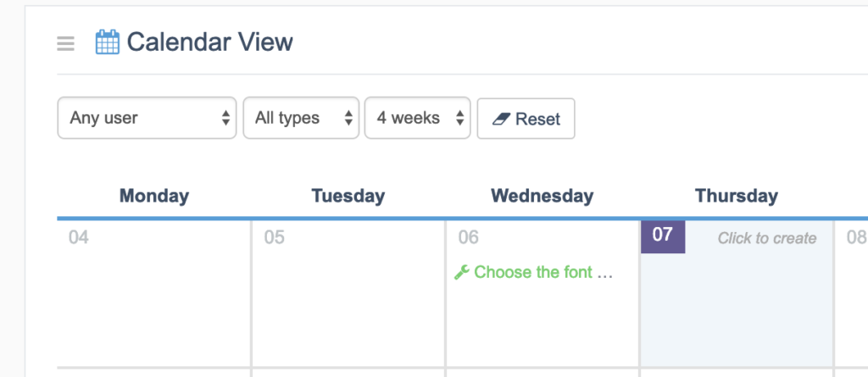The height and width of the screenshot is (377, 868).
Task: Change the 4 weeks range selector
Action: tap(418, 118)
